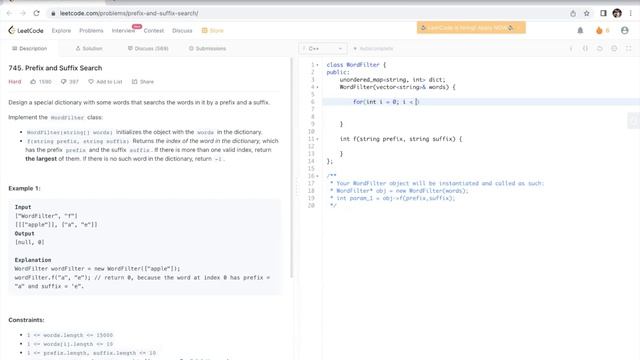Image resolution: width=640 pixels, height=360 pixels.
Task: Open Contest in the LeetCode navbar
Action: (153, 31)
